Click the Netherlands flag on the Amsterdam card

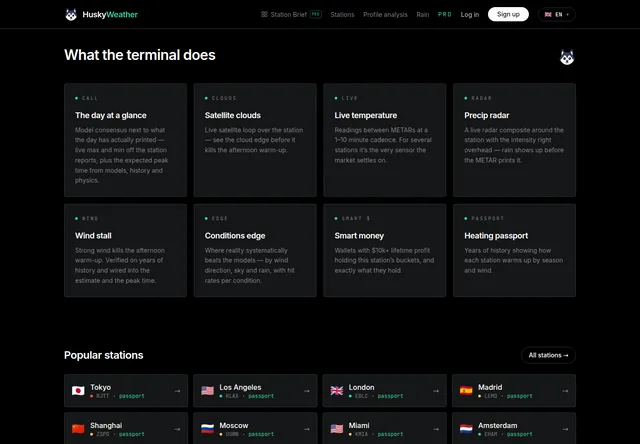(466, 429)
